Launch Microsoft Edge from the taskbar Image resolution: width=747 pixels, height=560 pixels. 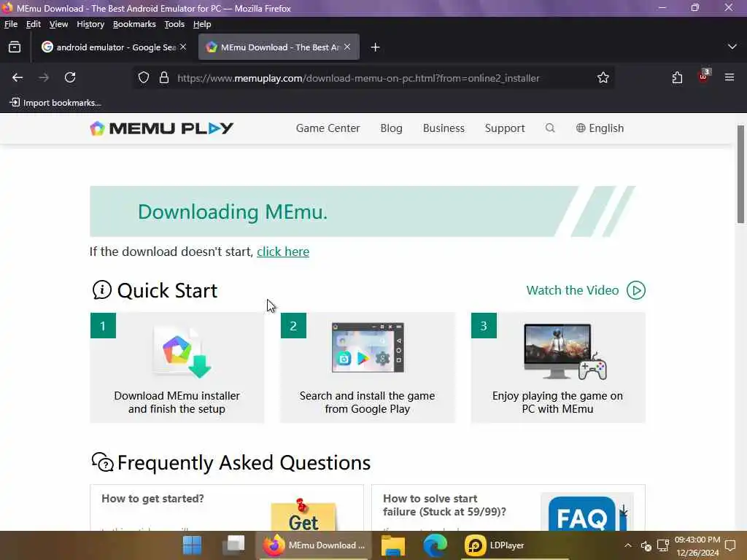click(x=436, y=545)
